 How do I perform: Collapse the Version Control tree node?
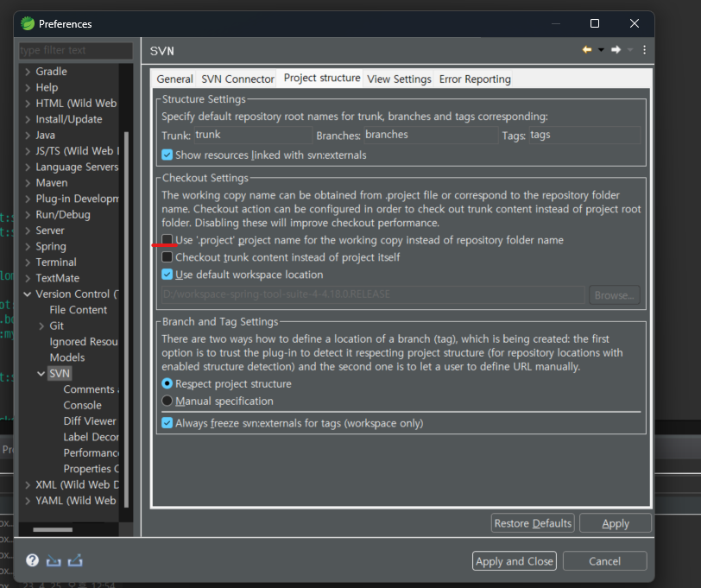coord(28,294)
